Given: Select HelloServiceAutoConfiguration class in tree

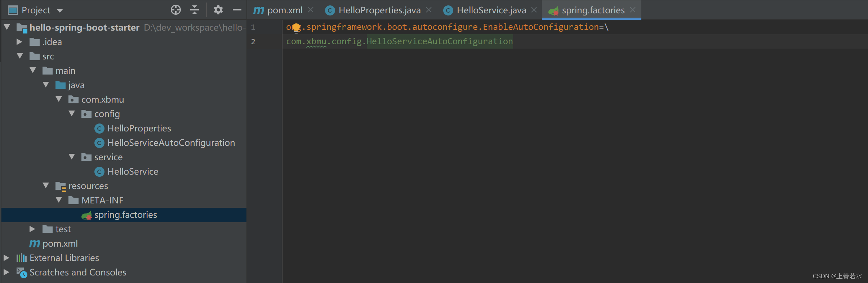Looking at the screenshot, I should click(171, 143).
